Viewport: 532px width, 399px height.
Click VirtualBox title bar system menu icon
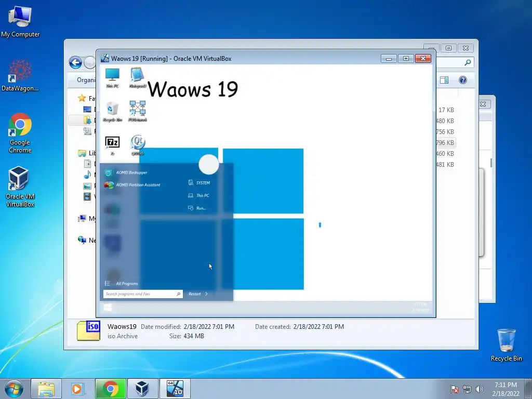pos(105,58)
